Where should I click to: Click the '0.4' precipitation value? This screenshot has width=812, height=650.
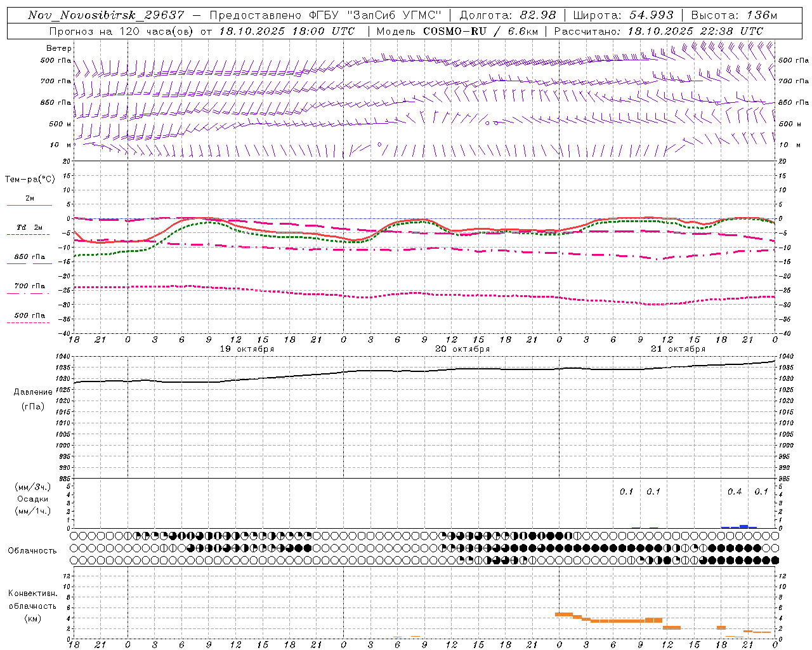[735, 491]
